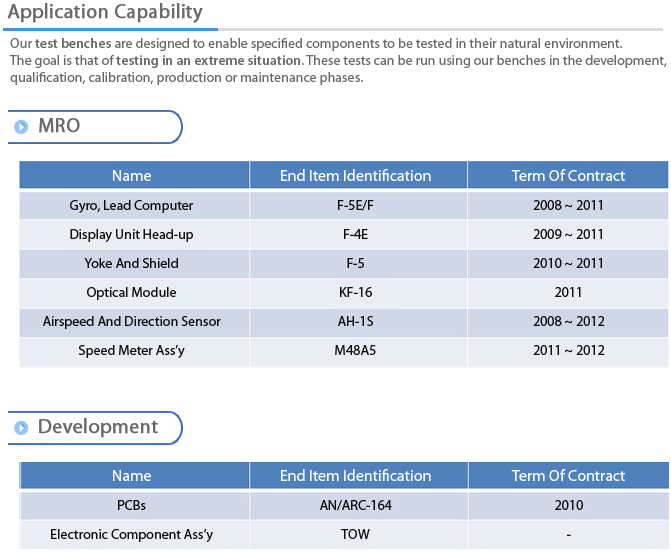
Task: Click the Application Capability title
Action: (x=105, y=12)
